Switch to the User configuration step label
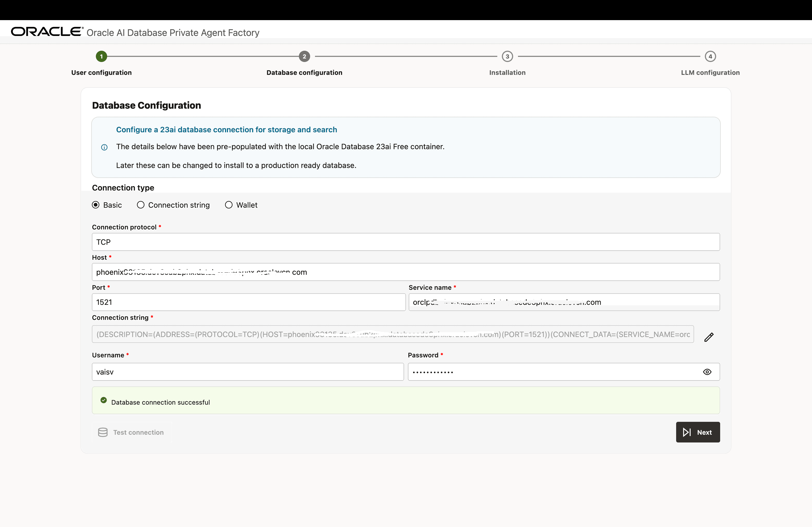812x527 pixels. [101, 73]
